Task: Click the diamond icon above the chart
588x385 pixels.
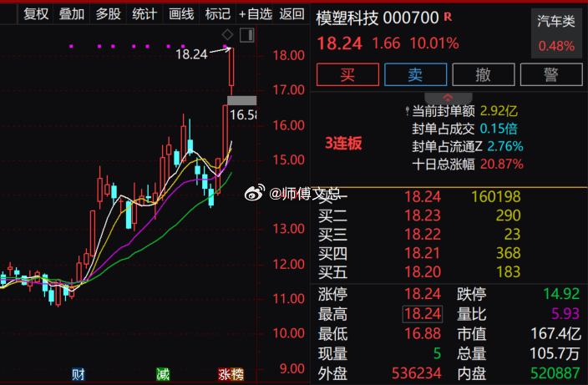Action: coord(228,35)
